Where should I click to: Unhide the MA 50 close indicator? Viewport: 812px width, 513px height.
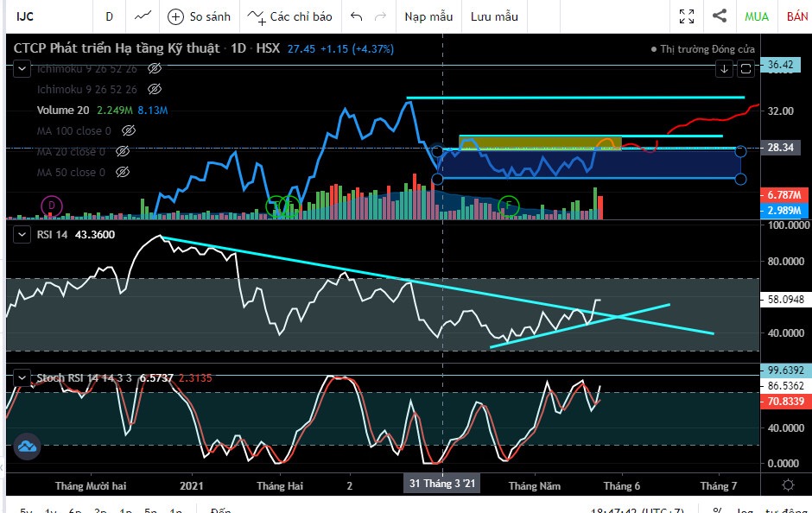point(123,172)
